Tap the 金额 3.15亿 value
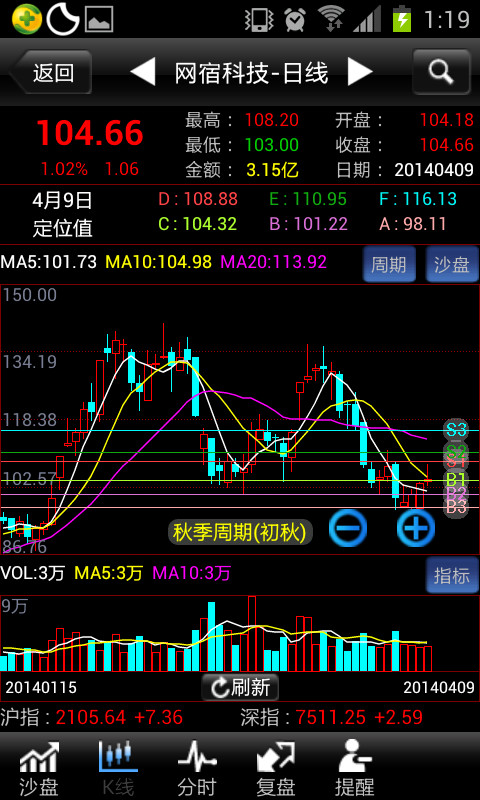480x800 pixels. [x=272, y=169]
